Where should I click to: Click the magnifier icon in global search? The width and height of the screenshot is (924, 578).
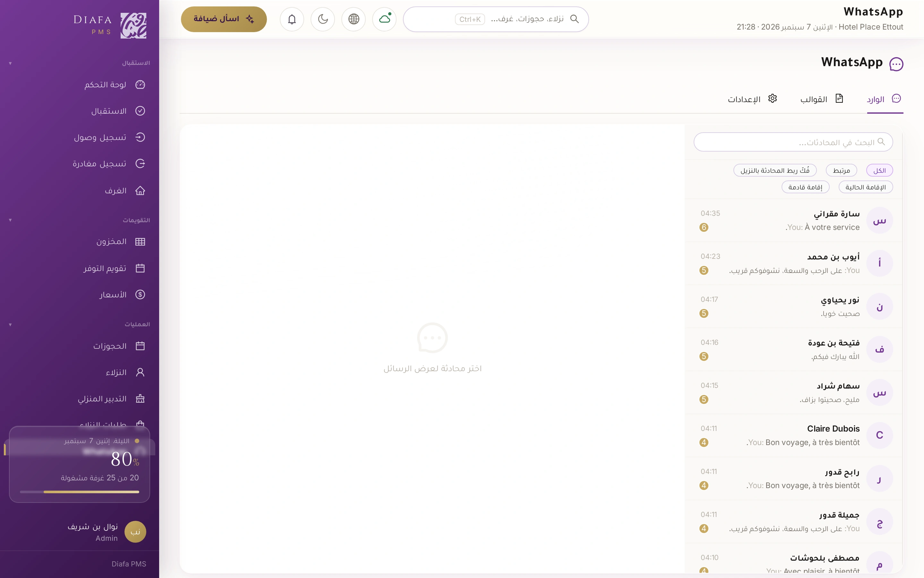[574, 19]
